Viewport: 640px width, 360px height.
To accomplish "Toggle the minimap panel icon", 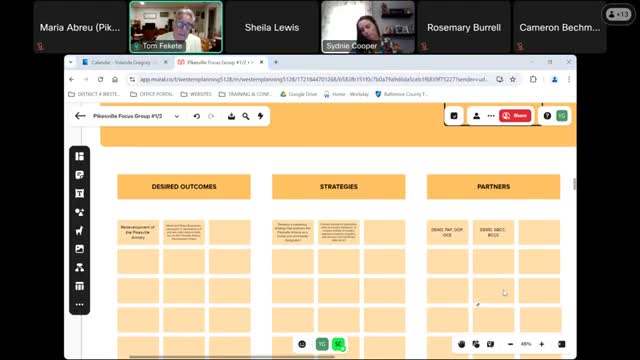I will [x=562, y=344].
